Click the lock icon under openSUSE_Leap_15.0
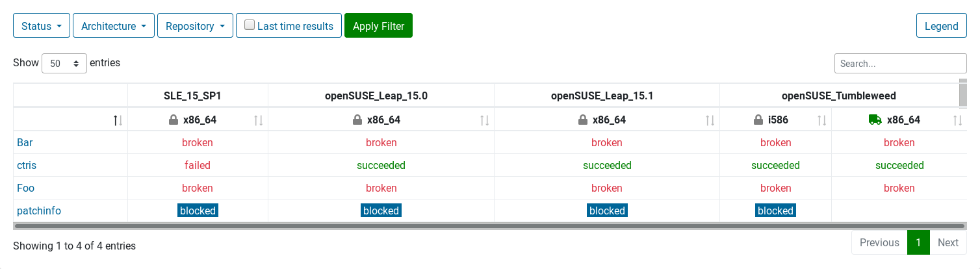The image size is (980, 269). [357, 120]
